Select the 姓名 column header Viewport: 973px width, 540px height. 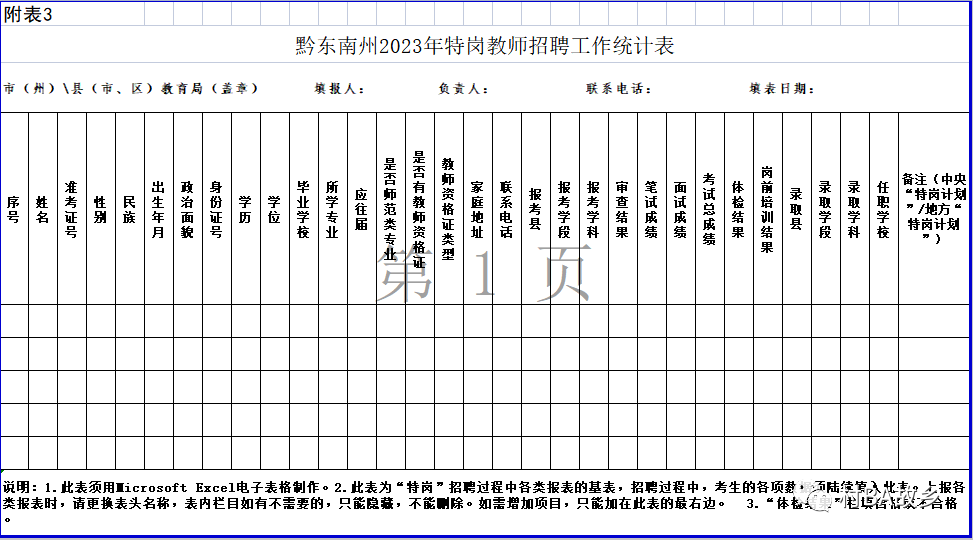[43, 209]
